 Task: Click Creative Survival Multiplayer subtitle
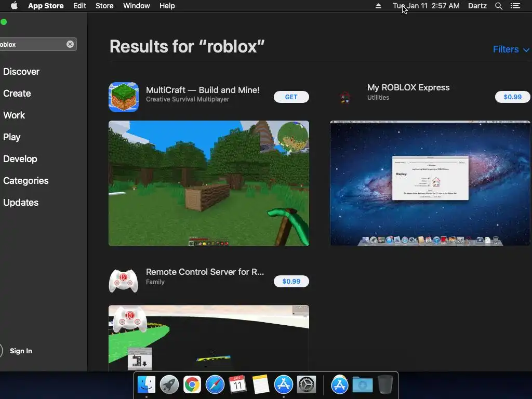[x=187, y=99]
